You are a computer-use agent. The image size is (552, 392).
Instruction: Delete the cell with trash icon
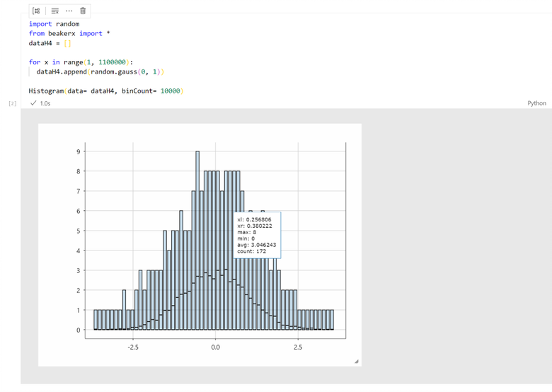pyautogui.click(x=83, y=11)
